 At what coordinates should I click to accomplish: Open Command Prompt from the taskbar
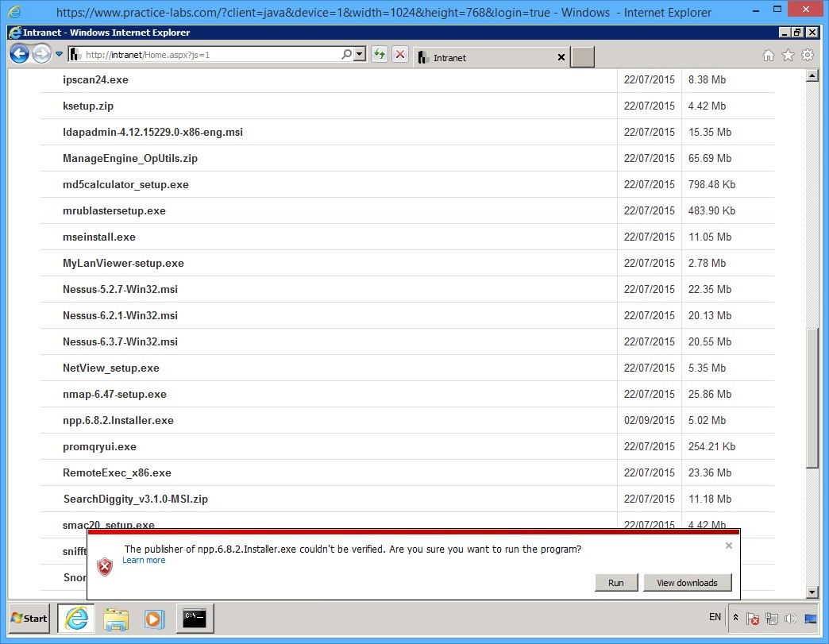195,618
